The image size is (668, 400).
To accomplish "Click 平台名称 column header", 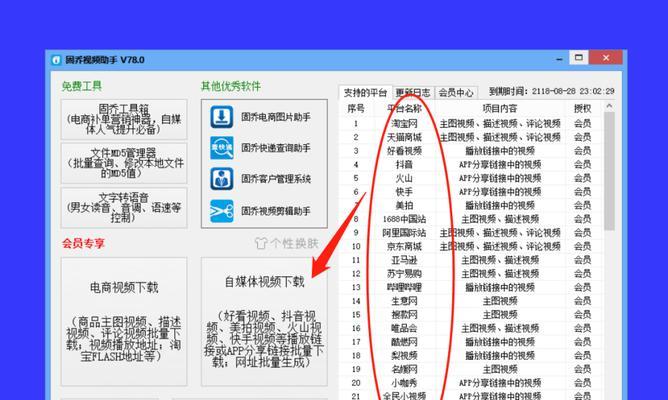I will point(404,109).
